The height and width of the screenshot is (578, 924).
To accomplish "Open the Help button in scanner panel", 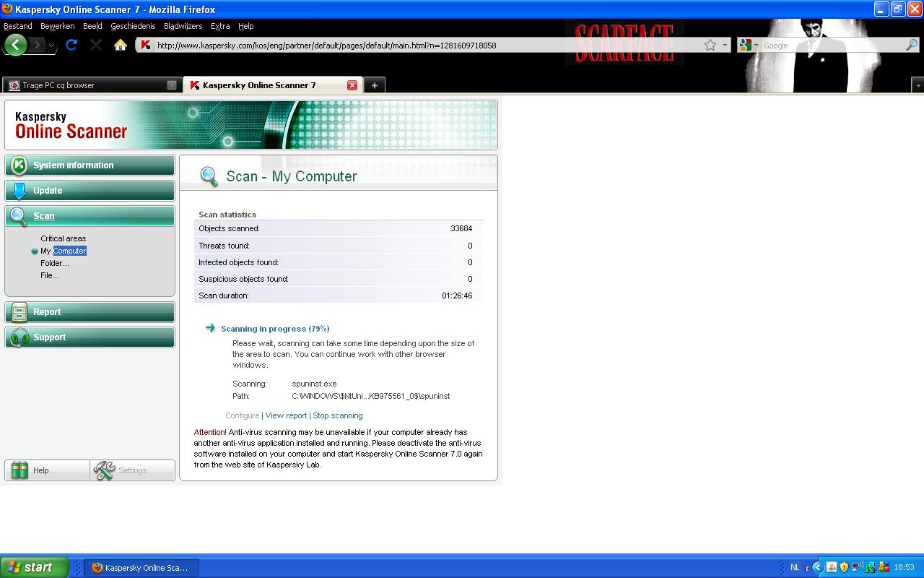I will click(48, 470).
